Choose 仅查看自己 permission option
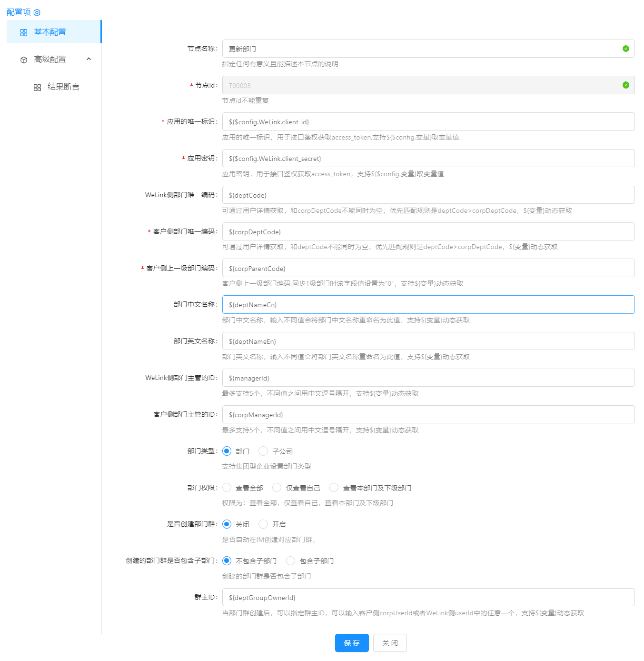 (277, 488)
